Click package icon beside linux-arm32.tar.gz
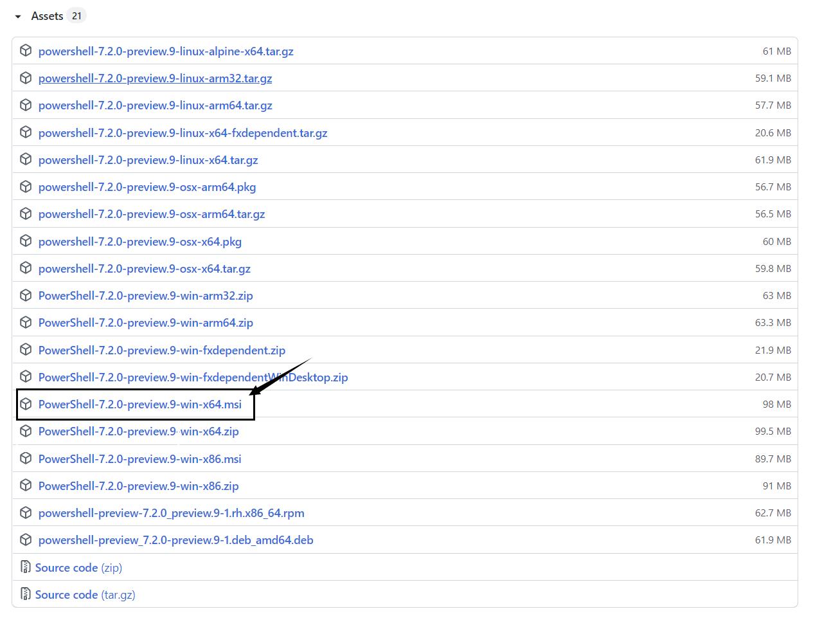Viewport: 840px width, 627px height. coord(26,78)
